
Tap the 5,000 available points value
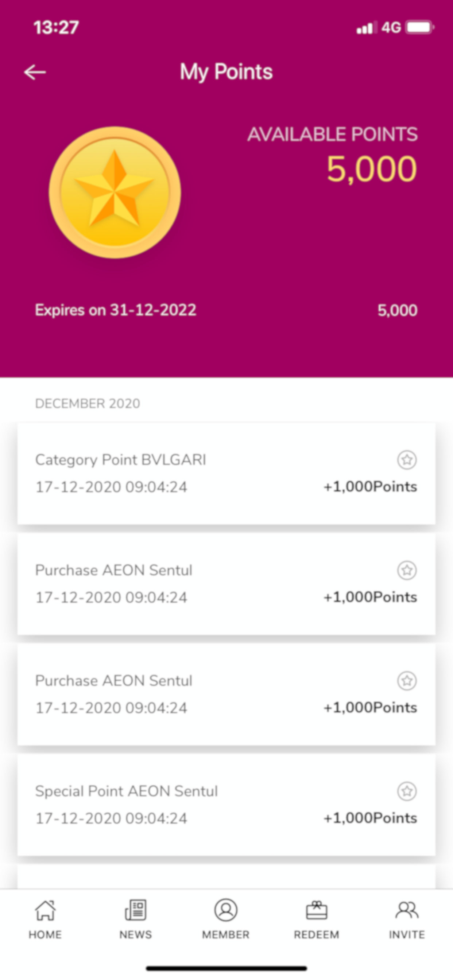372,169
